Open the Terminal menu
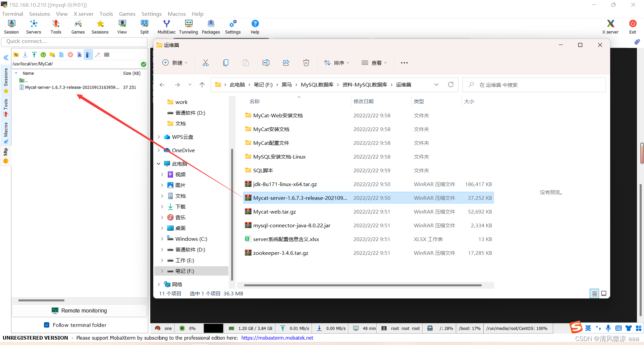 point(12,14)
